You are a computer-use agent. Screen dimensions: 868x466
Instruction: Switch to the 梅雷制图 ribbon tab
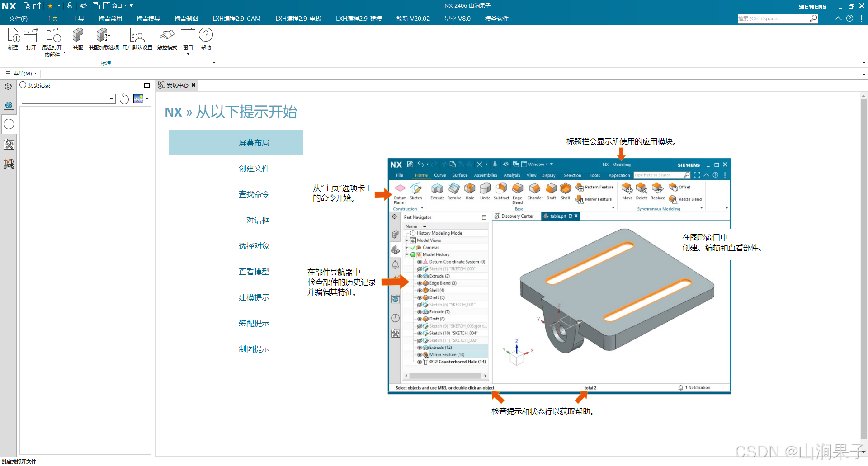[186, 19]
